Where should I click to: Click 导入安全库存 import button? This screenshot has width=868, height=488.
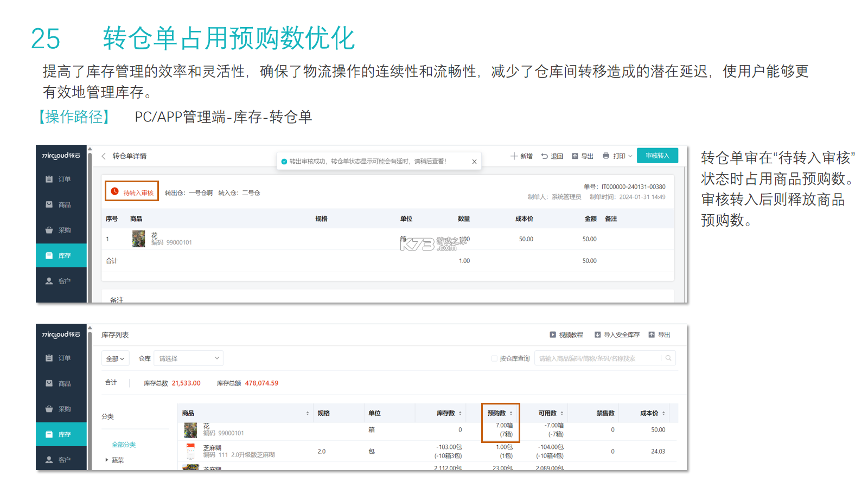click(x=617, y=335)
